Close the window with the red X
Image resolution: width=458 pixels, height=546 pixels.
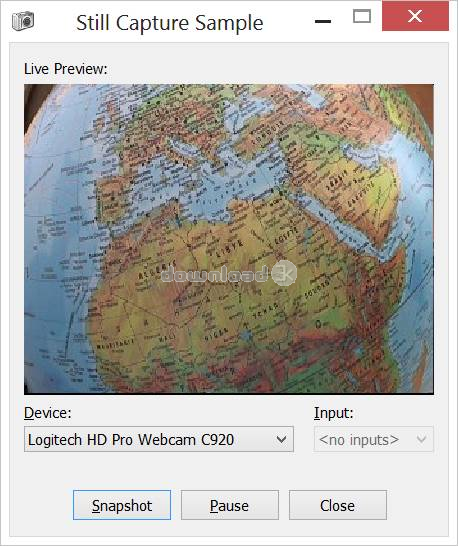click(x=415, y=16)
